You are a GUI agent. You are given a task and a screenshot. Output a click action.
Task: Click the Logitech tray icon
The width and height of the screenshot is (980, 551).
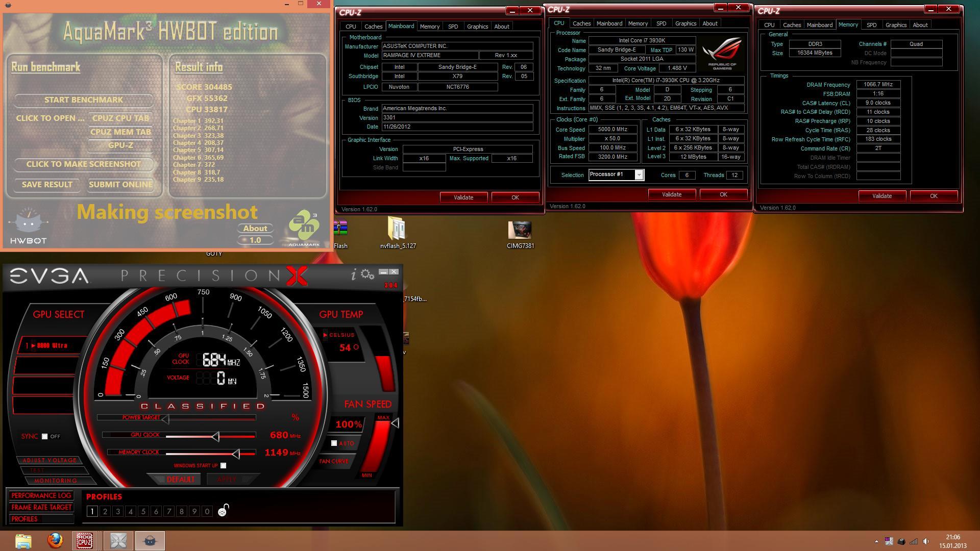click(901, 541)
